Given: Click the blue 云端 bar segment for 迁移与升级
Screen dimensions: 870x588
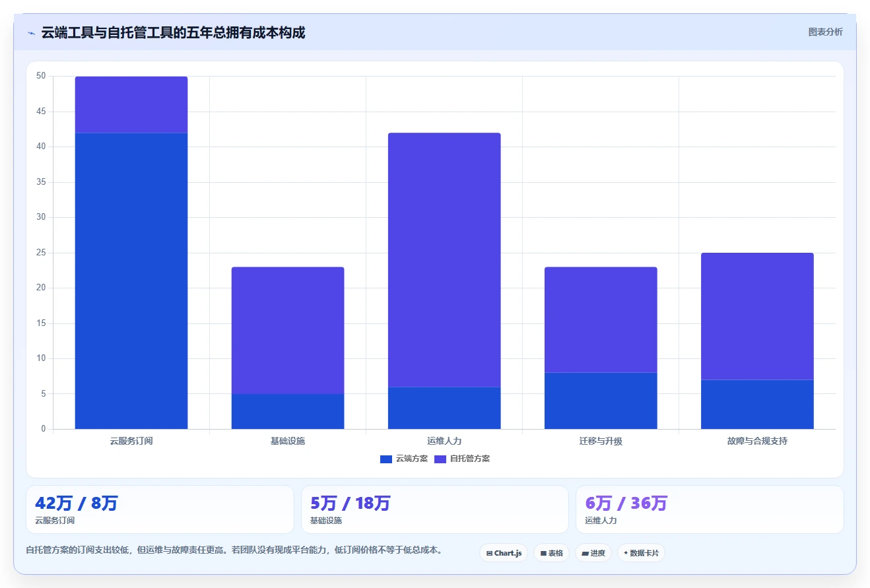Looking at the screenshot, I should [x=601, y=401].
